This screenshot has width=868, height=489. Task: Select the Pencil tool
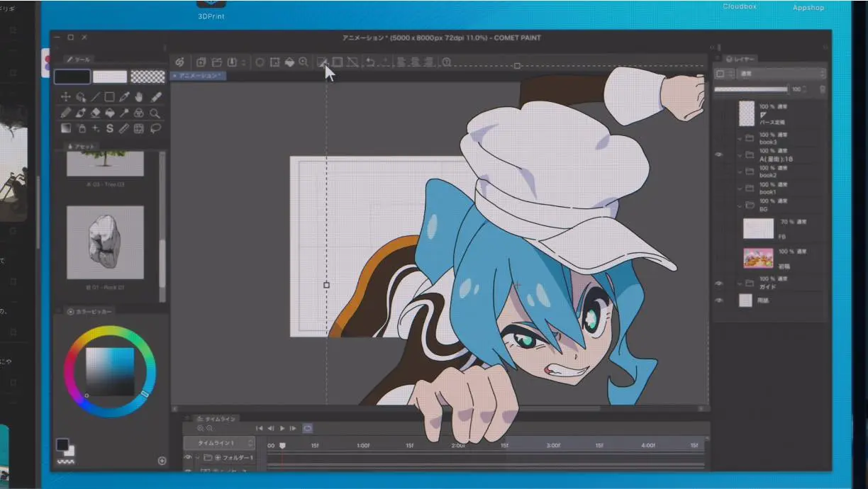66,113
